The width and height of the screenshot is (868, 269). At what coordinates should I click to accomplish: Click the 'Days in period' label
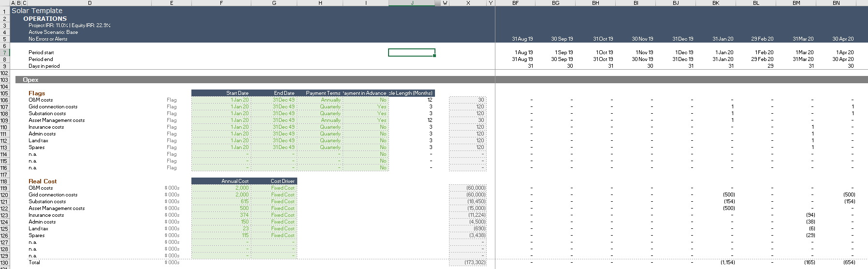[44, 66]
